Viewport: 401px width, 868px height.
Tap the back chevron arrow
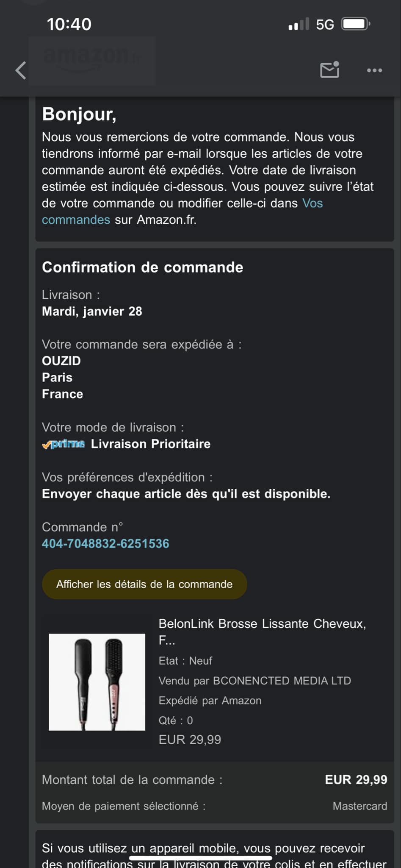click(21, 70)
